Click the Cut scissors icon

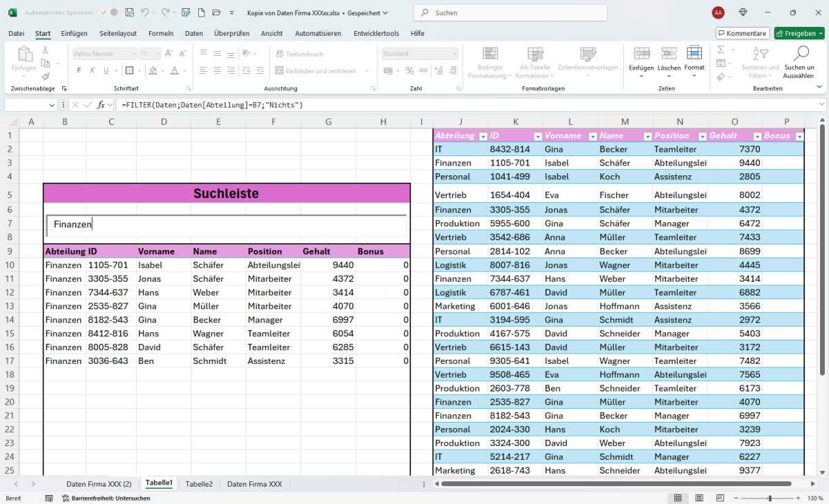46,50
